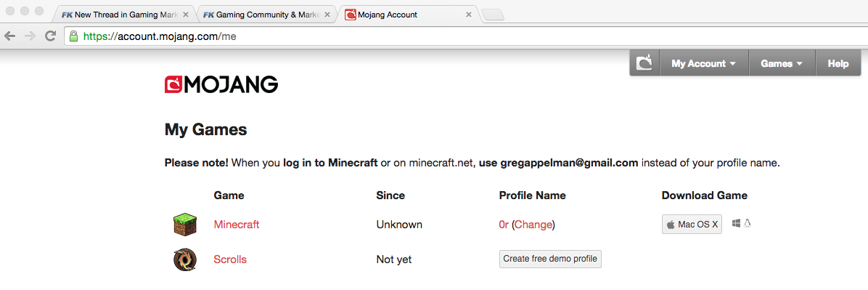Screen dimensions: 868x290
Task: Click the gregappelman@gmail.com email text
Action: [569, 163]
